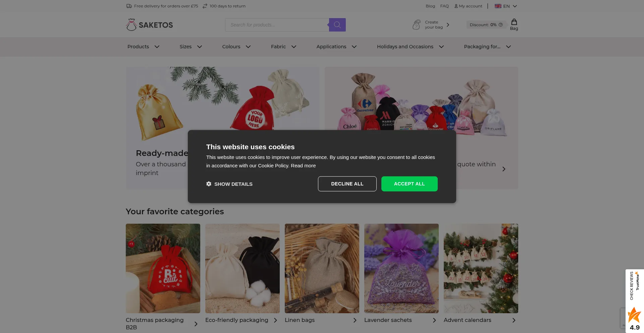644x333 pixels.
Task: Click the Ready-made bags banner image
Action: [x=223, y=99]
